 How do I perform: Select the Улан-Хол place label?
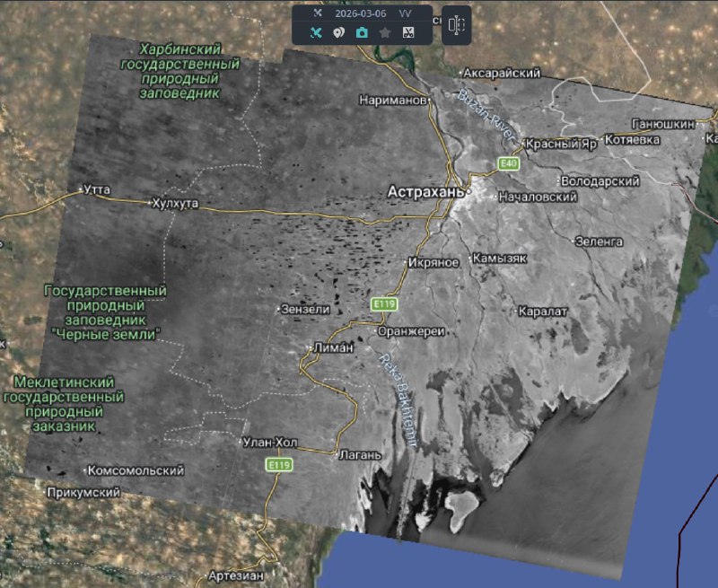pos(269,443)
